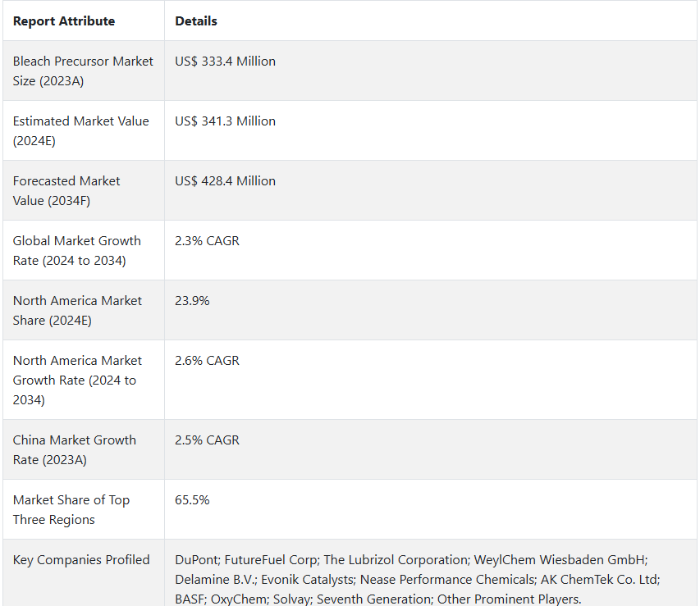Screen dimensions: 700x606
Task: Click the "Details" column header
Action: pos(196,21)
